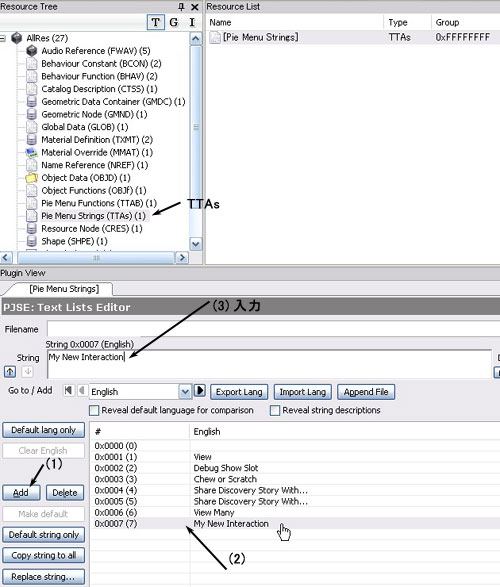Click the Resource Tree vertical scrollbar thumb
This screenshot has width=500, height=587.
coord(196,127)
